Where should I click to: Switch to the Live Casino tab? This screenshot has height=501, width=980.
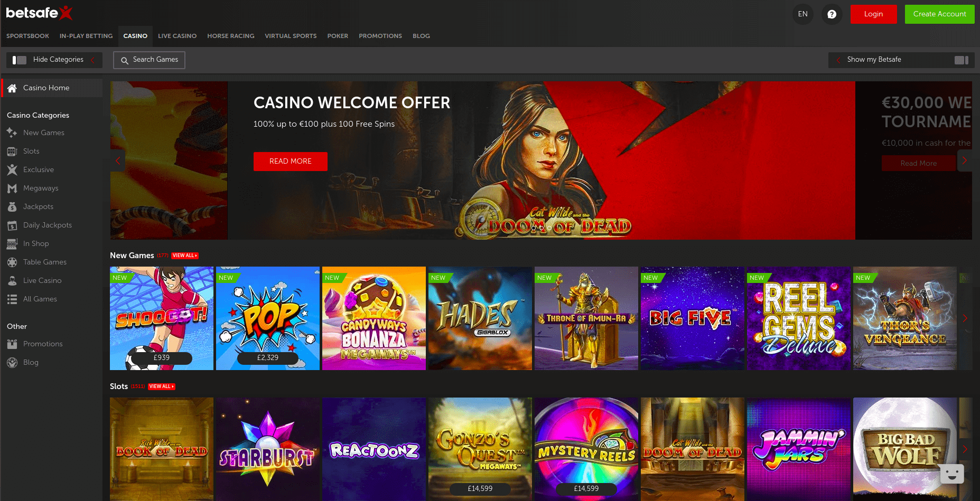tap(177, 36)
